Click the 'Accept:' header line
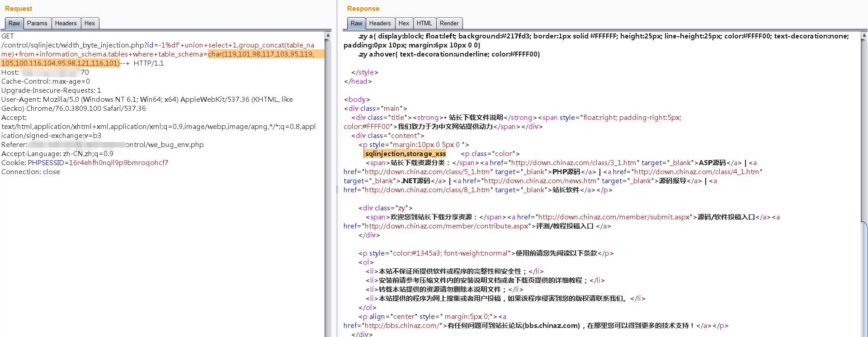Screen dimensions: 868x337 pyautogui.click(x=14, y=118)
